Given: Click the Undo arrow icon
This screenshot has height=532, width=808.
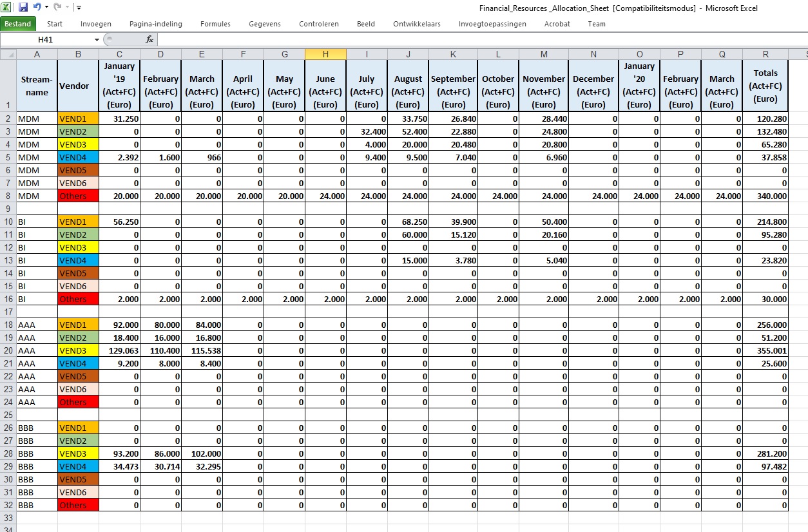Looking at the screenshot, I should pyautogui.click(x=37, y=8).
